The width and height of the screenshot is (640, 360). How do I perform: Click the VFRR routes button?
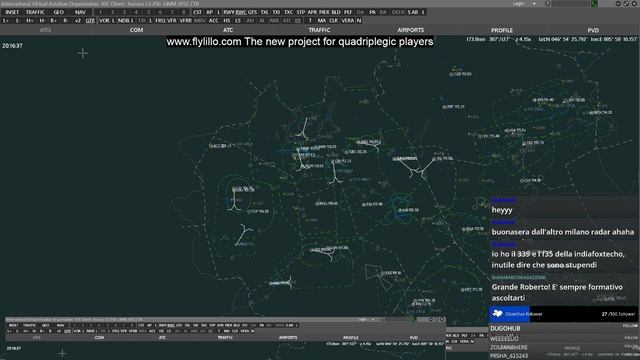coord(186,20)
